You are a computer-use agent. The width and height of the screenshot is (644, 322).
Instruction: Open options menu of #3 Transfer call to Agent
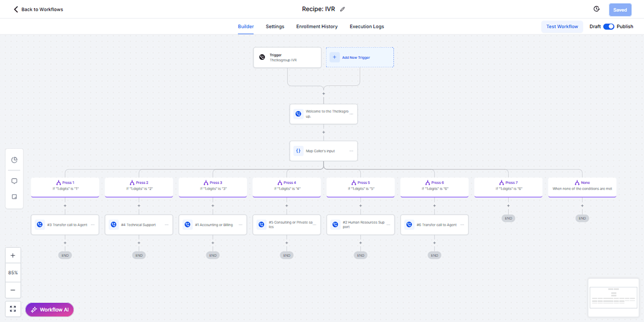pyautogui.click(x=93, y=225)
